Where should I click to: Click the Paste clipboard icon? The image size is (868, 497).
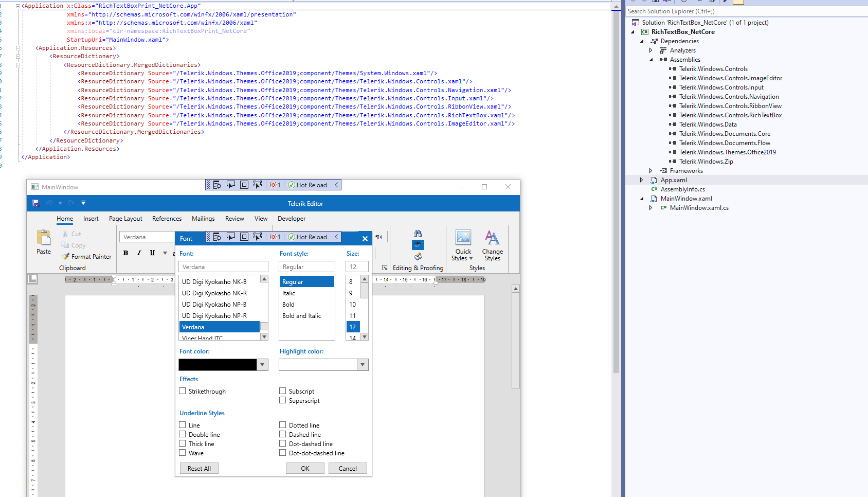[44, 237]
